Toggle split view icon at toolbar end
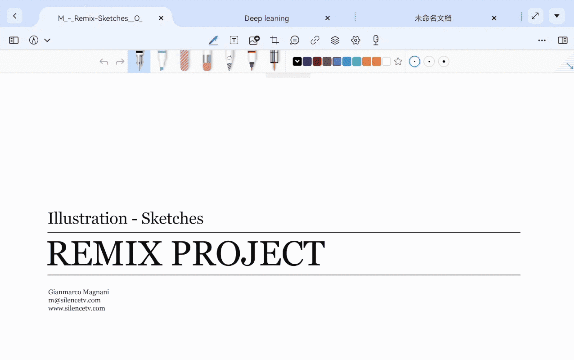 pos(563,40)
